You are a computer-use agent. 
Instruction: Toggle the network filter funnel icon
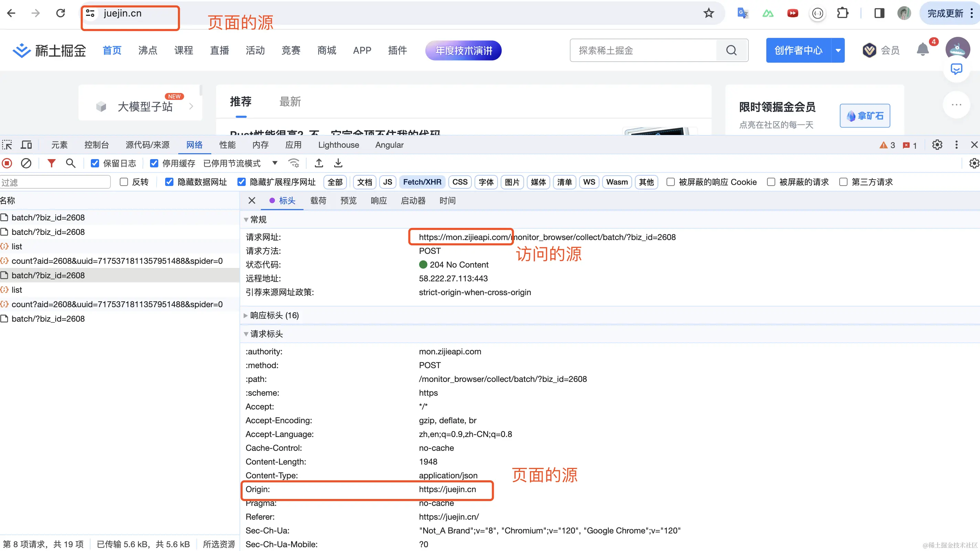click(51, 163)
